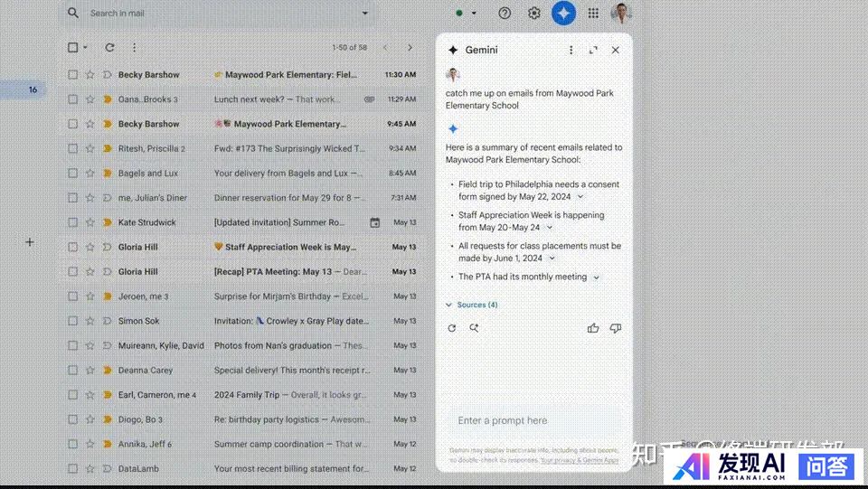
Task: Open the Recap PTA Meeting email
Action: pos(241,271)
